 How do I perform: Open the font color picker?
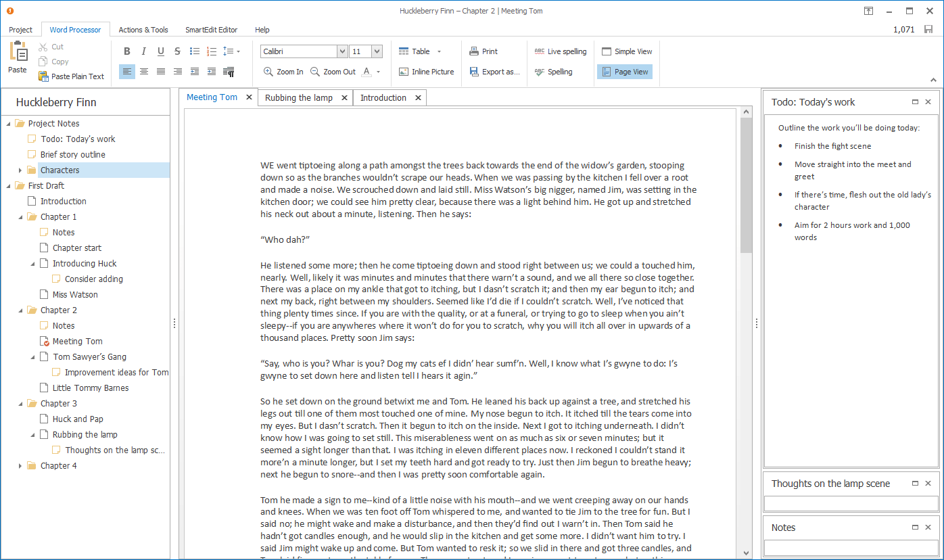tap(378, 72)
